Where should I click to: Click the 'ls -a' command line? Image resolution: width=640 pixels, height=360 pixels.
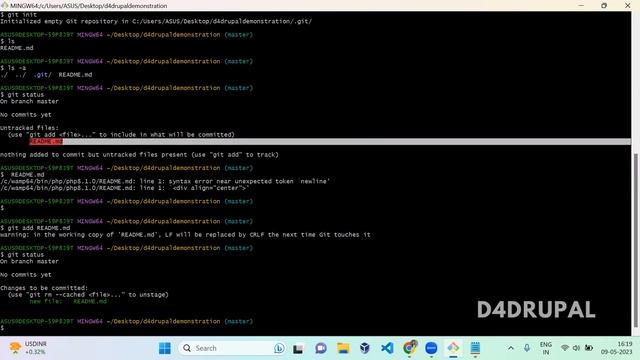[x=13, y=68]
